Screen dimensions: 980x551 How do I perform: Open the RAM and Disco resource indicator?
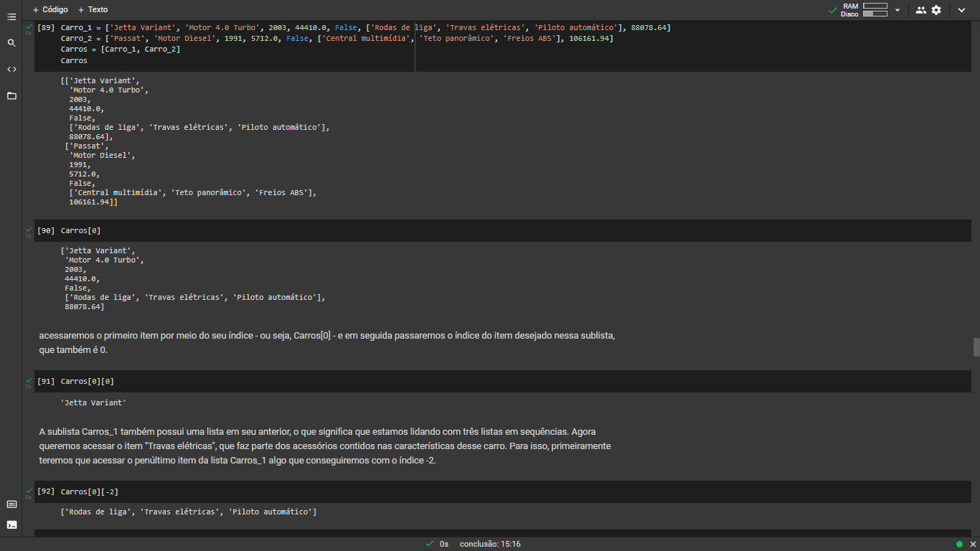[864, 10]
